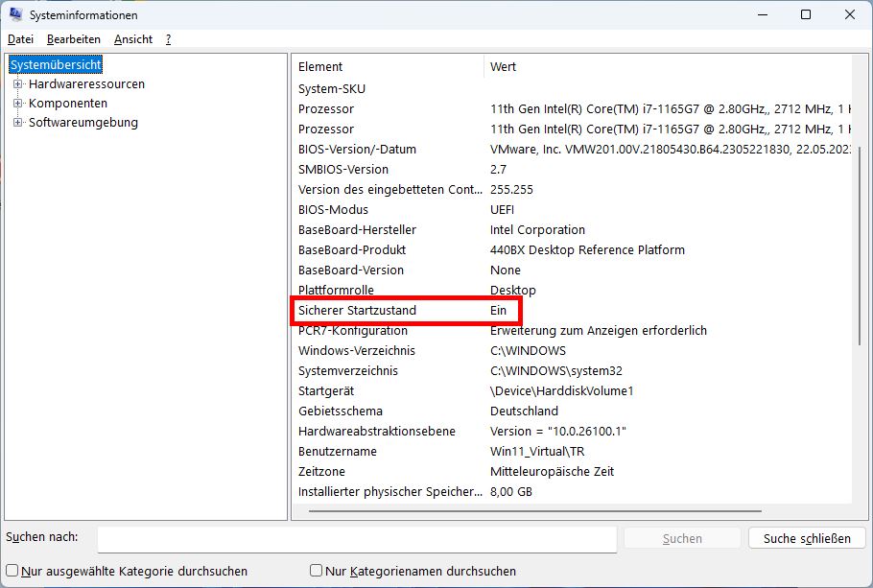Expand the Softwareumgebung category
The image size is (873, 588).
tap(18, 123)
